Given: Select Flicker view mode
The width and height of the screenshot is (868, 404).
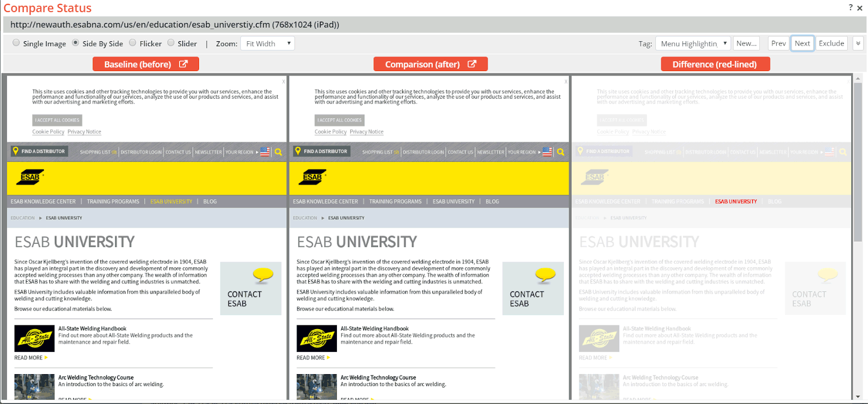Looking at the screenshot, I should (x=132, y=43).
